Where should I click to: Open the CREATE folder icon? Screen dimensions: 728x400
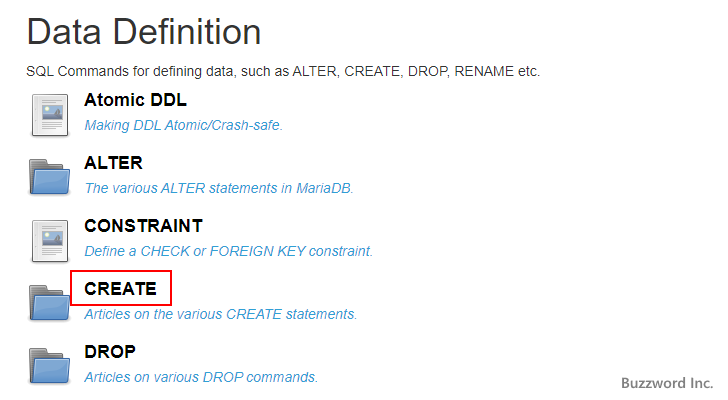(50, 303)
